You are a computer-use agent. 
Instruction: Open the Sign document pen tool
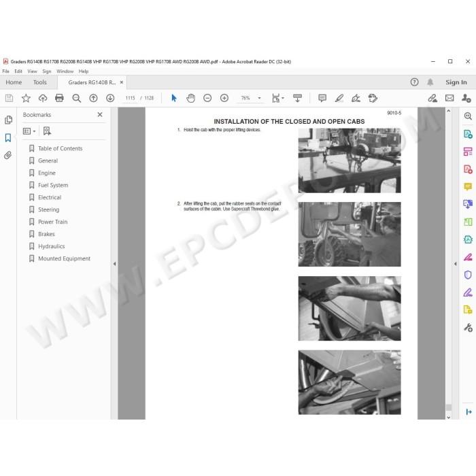coord(356,98)
